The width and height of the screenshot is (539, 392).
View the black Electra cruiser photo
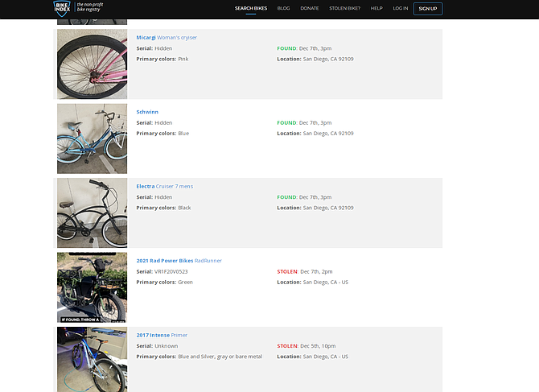click(93, 213)
